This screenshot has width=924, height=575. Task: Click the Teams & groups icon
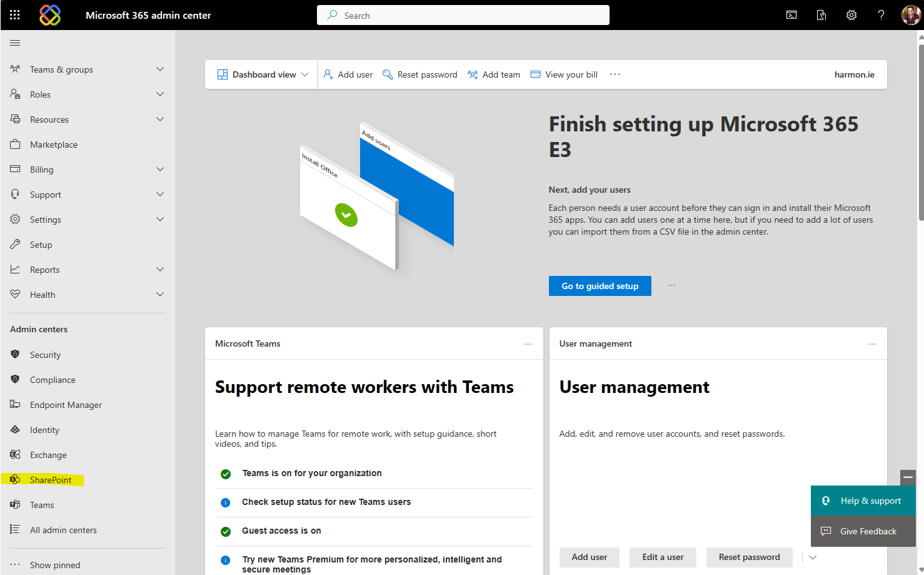[x=15, y=69]
